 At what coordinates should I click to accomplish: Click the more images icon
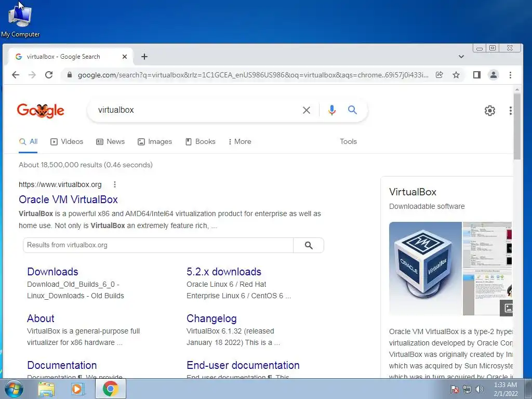click(506, 308)
